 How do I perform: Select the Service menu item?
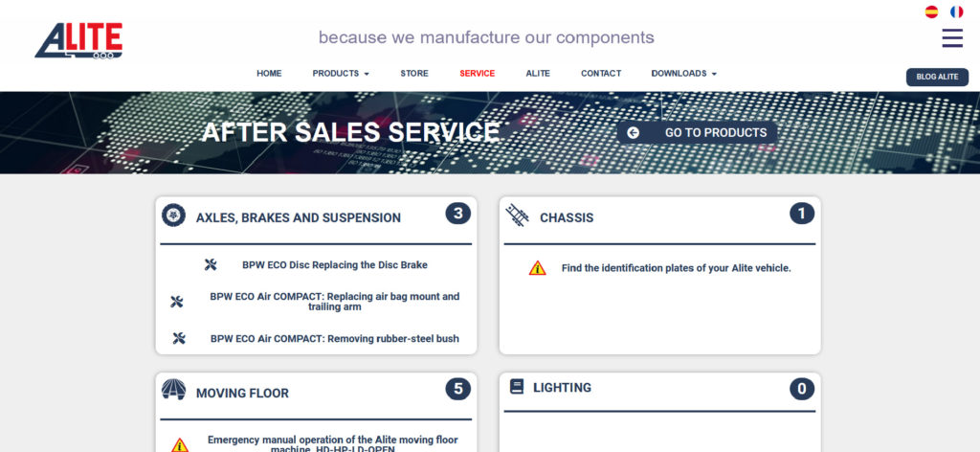[x=477, y=73]
